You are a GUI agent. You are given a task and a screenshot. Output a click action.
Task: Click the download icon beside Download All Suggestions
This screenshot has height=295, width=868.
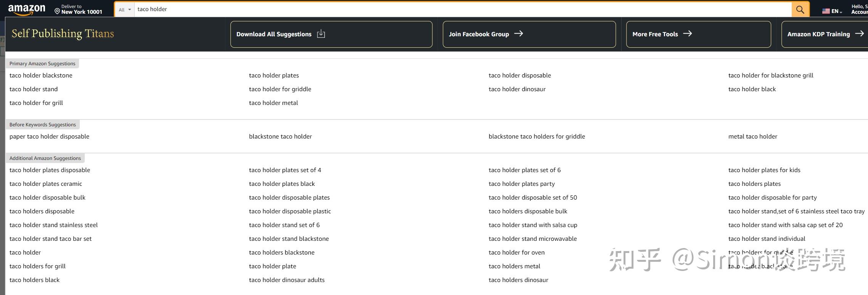click(321, 34)
